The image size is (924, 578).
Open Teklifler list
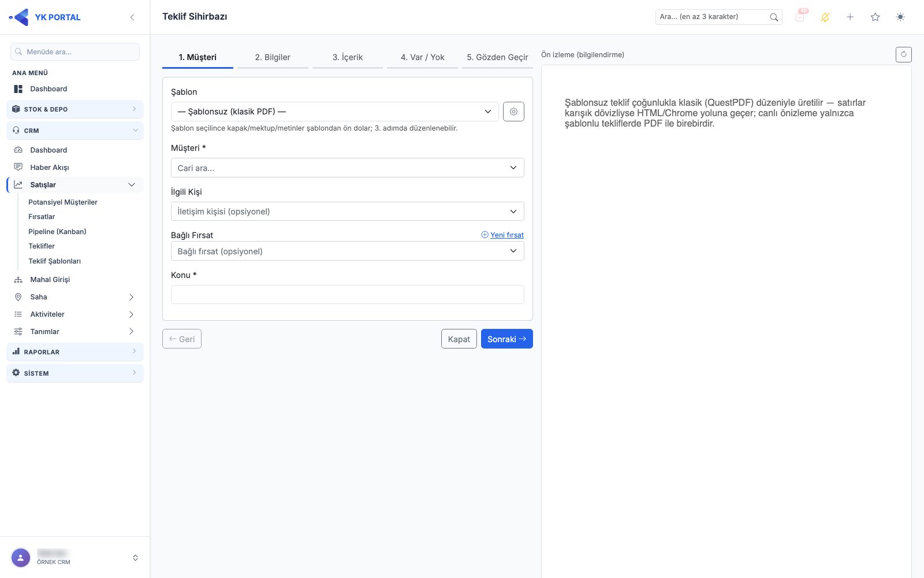[x=42, y=246]
